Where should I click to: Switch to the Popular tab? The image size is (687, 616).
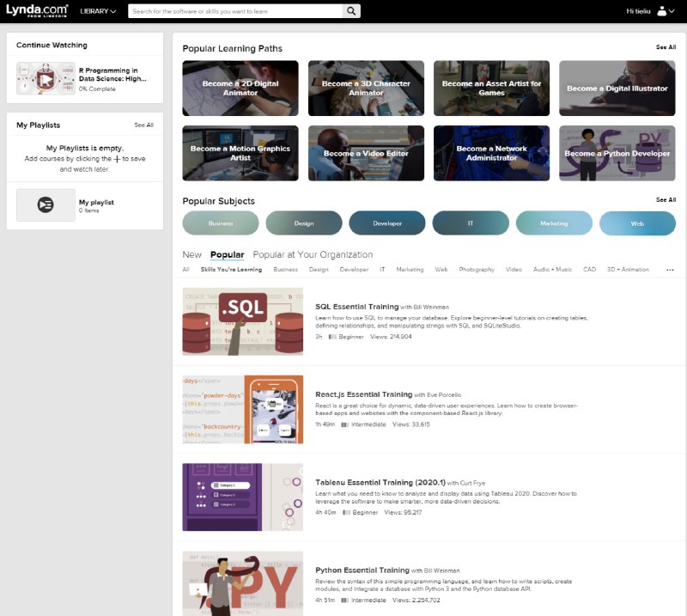coord(227,254)
